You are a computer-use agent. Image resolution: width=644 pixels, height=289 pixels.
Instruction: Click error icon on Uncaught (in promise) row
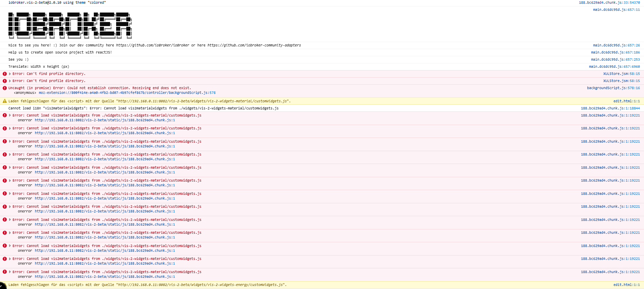pos(5,88)
